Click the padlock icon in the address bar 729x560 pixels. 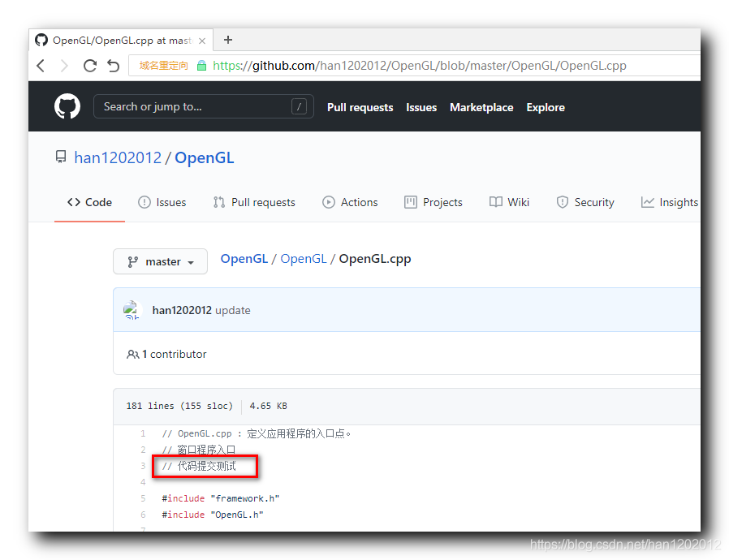click(x=201, y=65)
